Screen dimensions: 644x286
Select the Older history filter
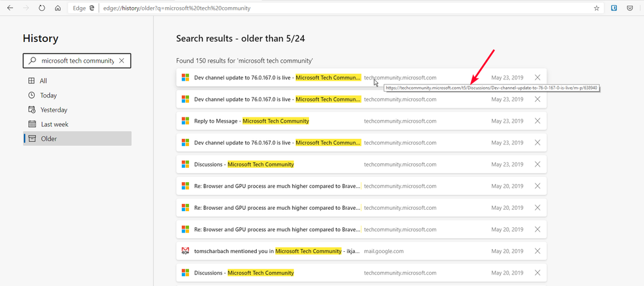(77, 138)
